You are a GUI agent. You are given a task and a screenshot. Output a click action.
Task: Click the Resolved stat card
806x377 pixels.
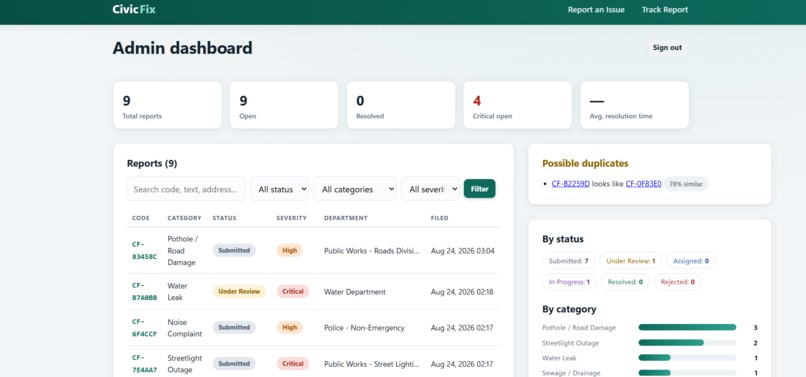coord(401,105)
